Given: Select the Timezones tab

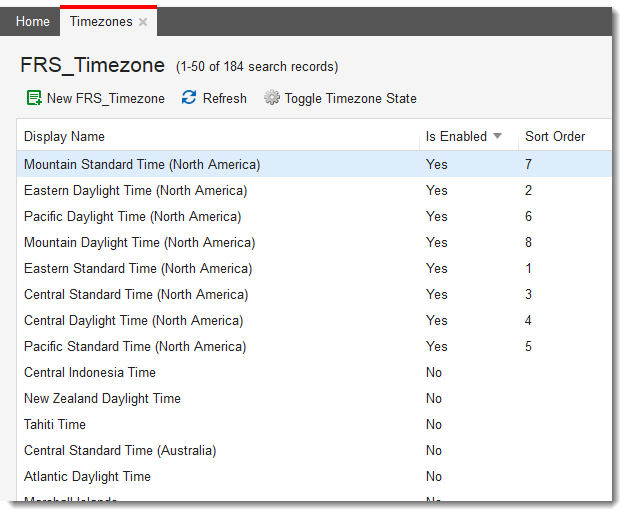Looking at the screenshot, I should [x=101, y=21].
